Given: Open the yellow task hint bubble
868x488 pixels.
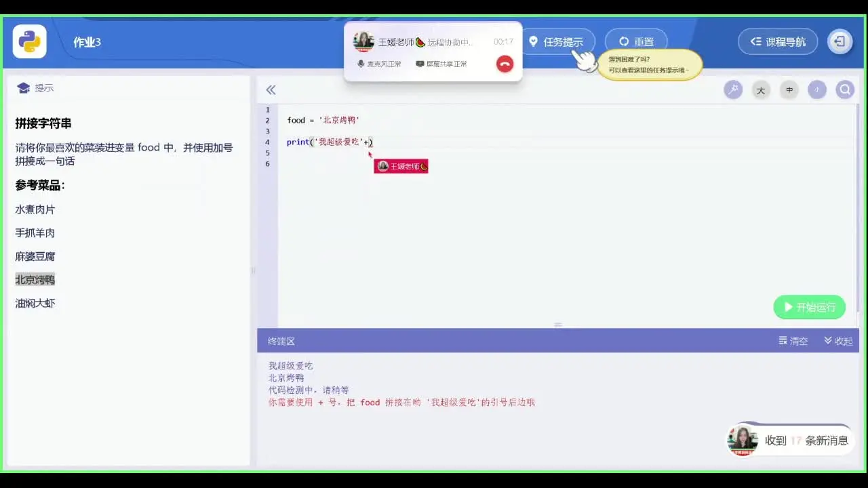Looking at the screenshot, I should (650, 65).
